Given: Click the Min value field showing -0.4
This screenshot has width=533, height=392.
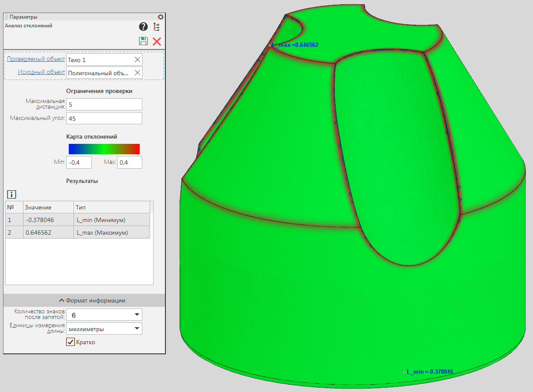Looking at the screenshot, I should tap(79, 163).
